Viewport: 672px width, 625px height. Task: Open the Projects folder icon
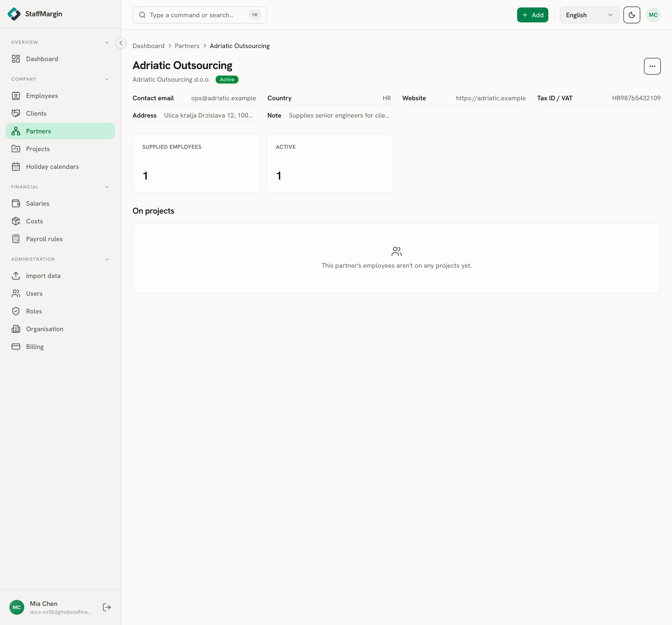pos(16,149)
